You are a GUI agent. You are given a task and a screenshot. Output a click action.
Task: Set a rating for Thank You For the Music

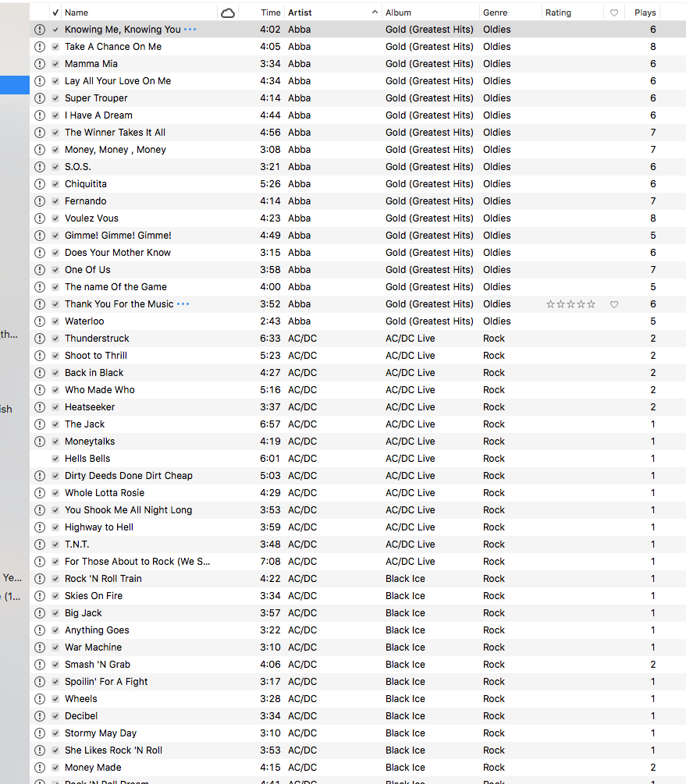pos(571,304)
